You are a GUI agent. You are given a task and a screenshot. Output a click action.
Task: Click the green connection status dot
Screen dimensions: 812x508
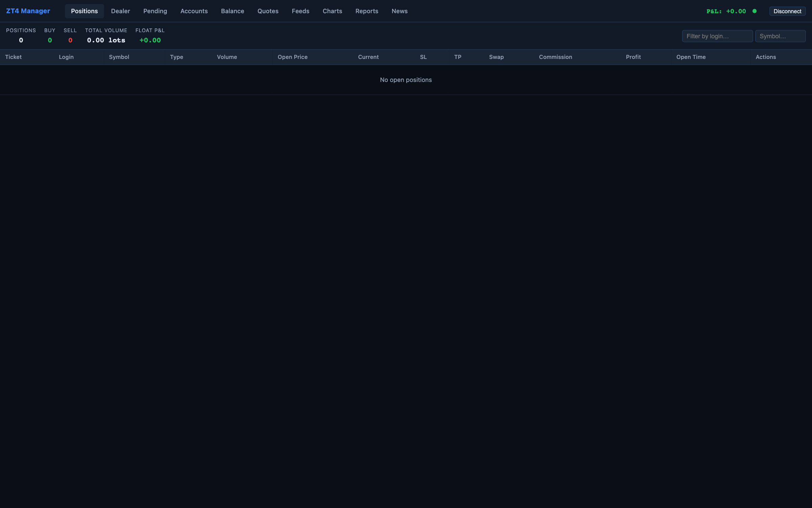[754, 11]
